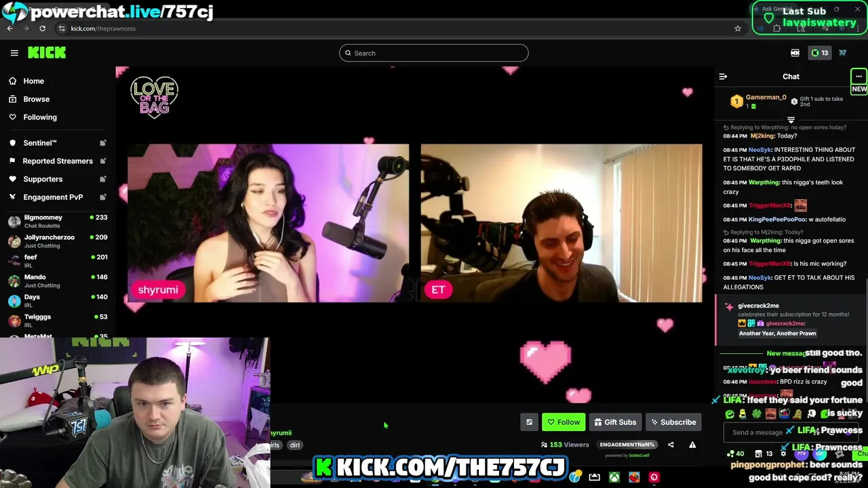
Task: Toggle theatre mode icon beside Follow
Action: (x=530, y=422)
